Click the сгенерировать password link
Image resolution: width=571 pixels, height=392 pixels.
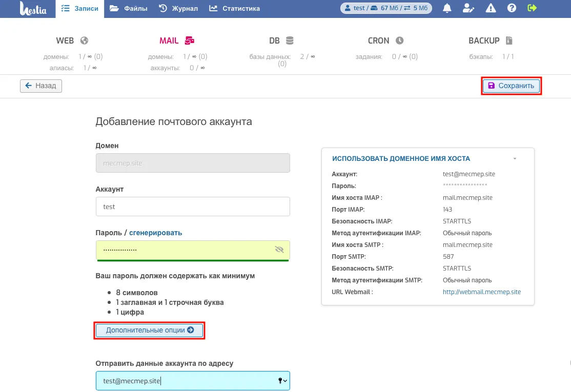(155, 233)
